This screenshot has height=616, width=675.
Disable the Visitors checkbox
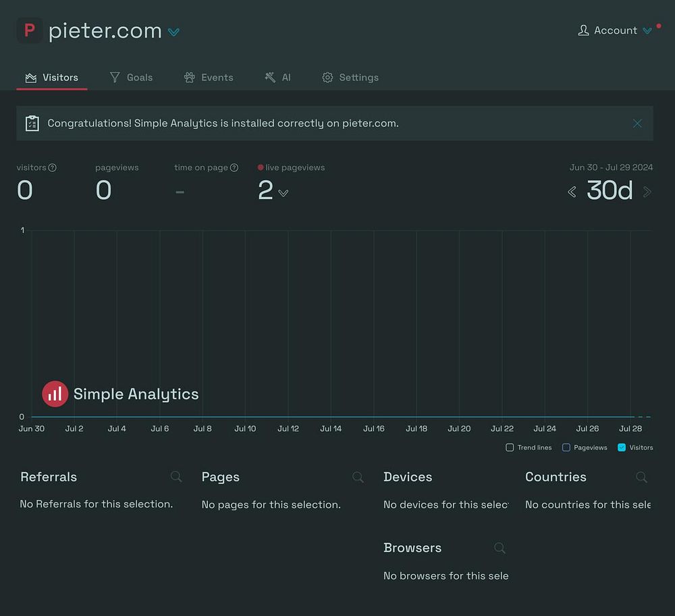pos(622,447)
